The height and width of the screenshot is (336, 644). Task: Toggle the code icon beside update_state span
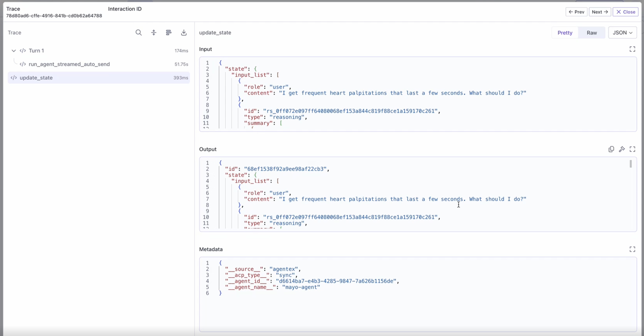click(x=14, y=77)
